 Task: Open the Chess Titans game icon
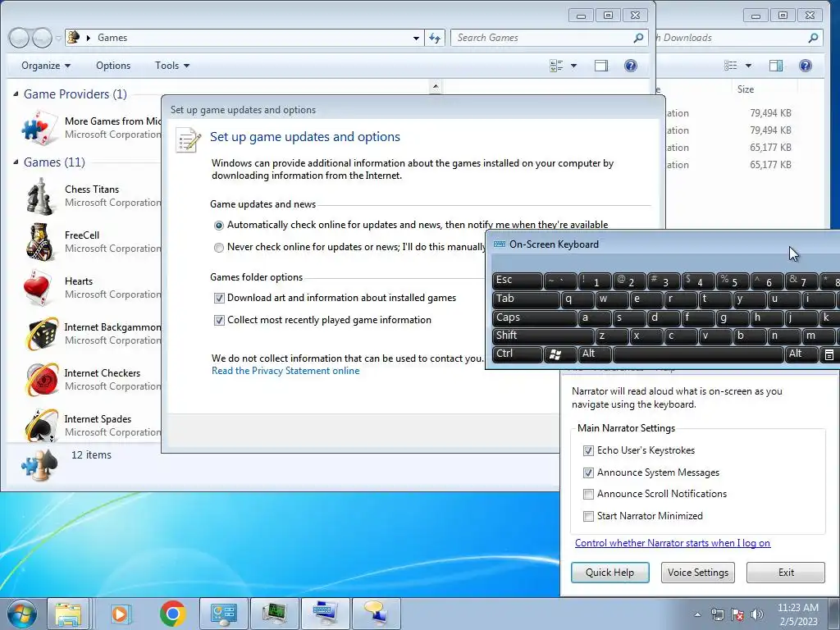[40, 197]
